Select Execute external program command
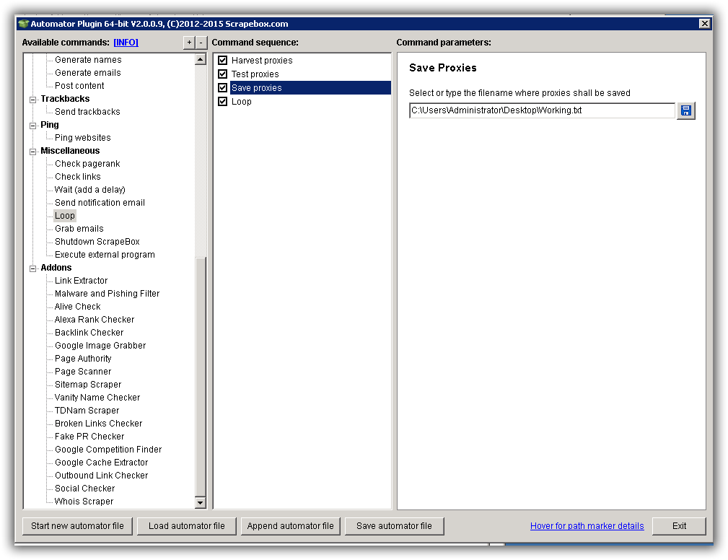This screenshot has height=560, width=728. 105,255
